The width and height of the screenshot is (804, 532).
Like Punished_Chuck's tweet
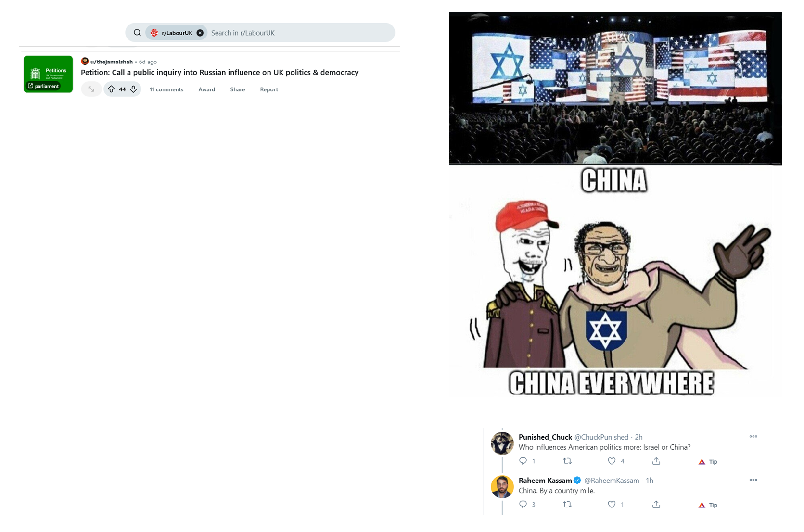click(612, 461)
